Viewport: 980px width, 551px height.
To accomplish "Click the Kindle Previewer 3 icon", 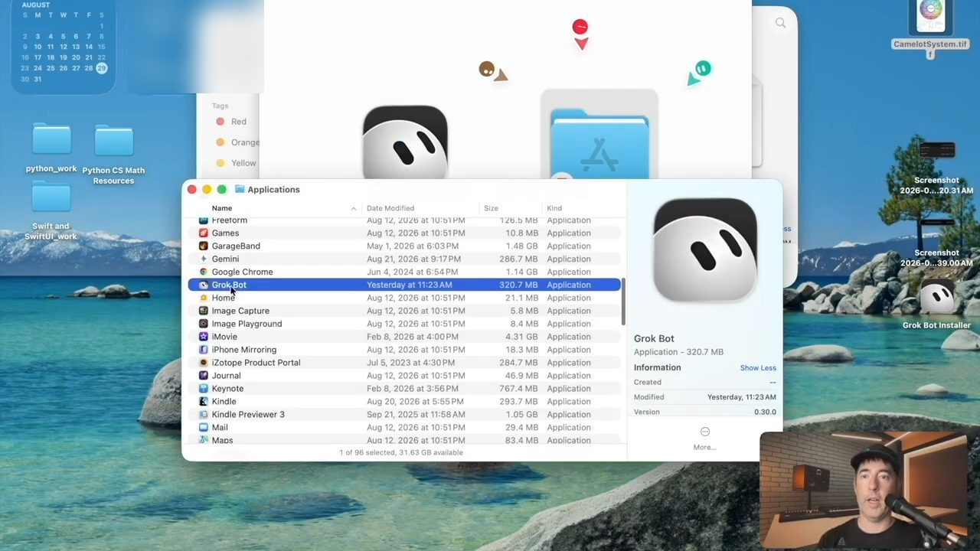I will point(203,415).
